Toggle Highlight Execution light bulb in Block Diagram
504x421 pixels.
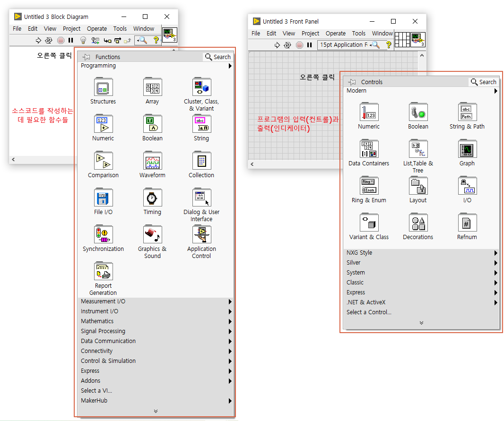(83, 40)
